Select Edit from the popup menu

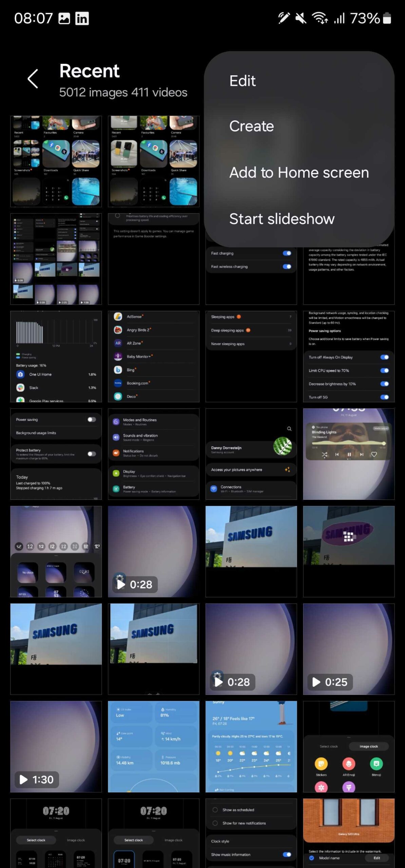242,81
